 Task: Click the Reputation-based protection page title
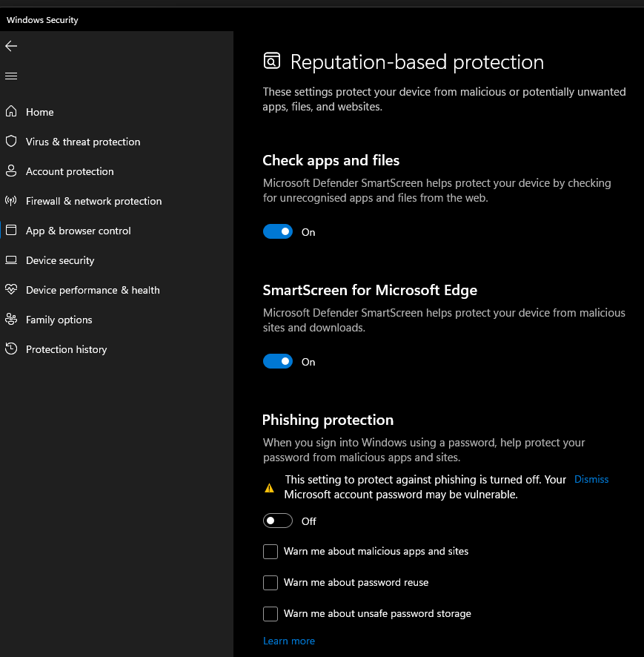[x=417, y=62]
